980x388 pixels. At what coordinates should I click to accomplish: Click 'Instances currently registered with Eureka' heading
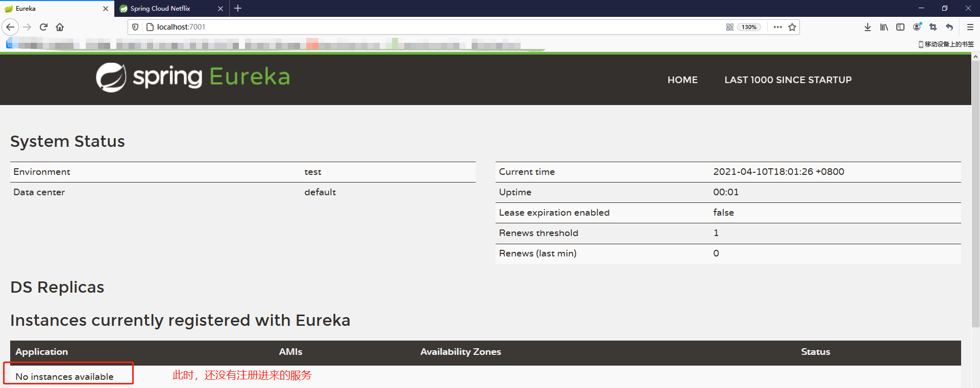[180, 320]
